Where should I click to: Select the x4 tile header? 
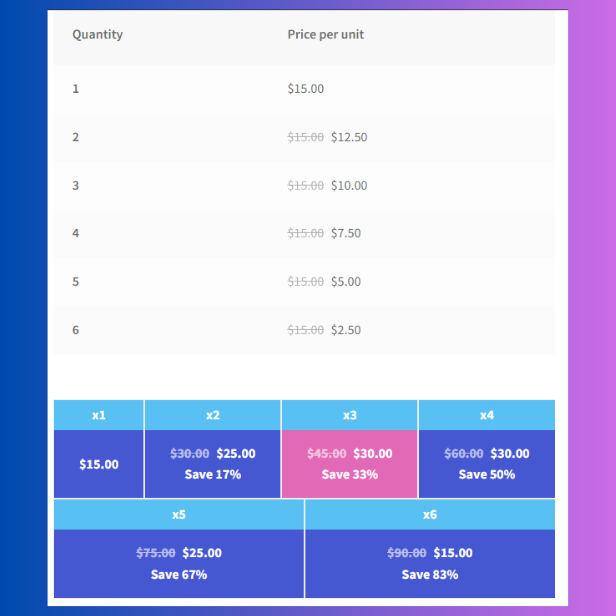[x=487, y=415]
